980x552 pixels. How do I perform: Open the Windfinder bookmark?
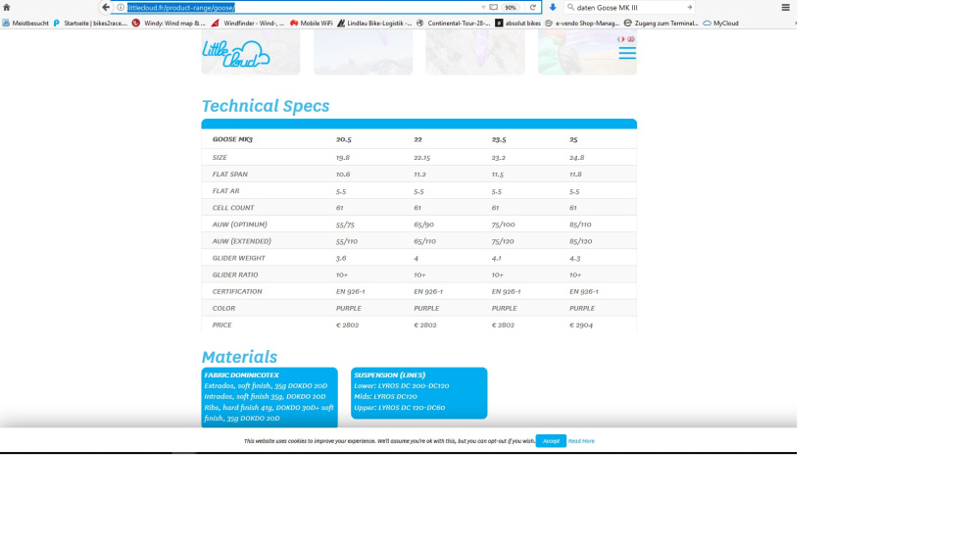pyautogui.click(x=248, y=24)
